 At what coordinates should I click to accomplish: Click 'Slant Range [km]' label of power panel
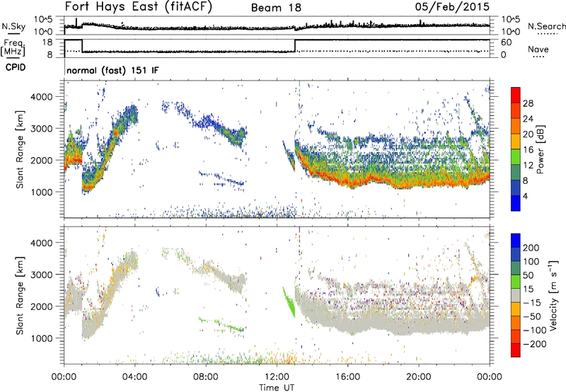[20, 149]
